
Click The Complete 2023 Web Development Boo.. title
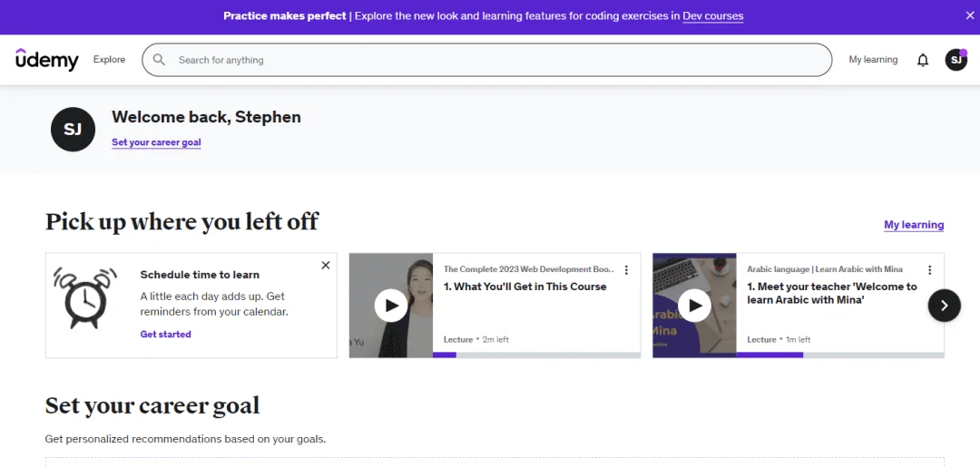(529, 269)
